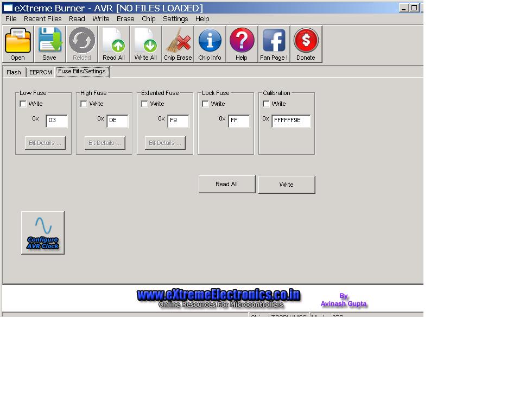Switch to the Flash tab
Image resolution: width=532 pixels, height=399 pixels.
(14, 72)
